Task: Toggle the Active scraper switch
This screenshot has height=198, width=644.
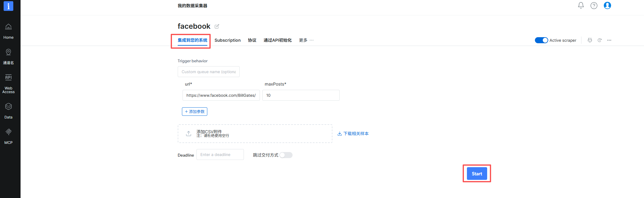Action: [541, 40]
